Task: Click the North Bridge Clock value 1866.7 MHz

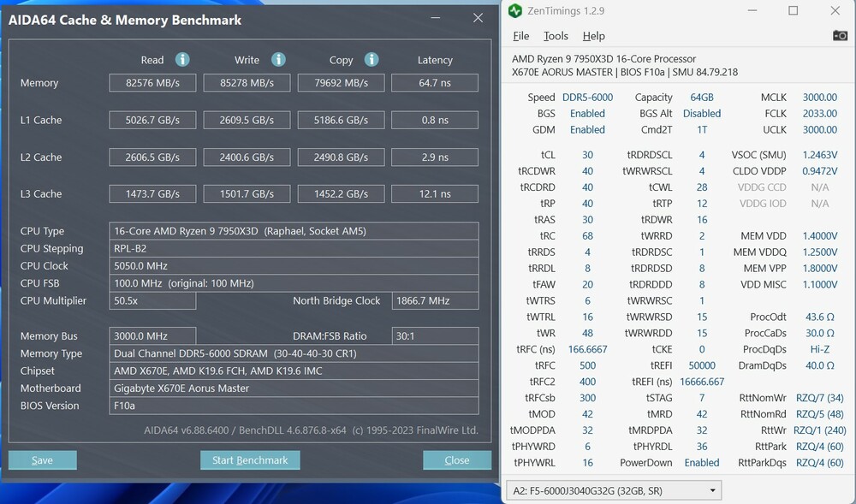Action: [435, 300]
